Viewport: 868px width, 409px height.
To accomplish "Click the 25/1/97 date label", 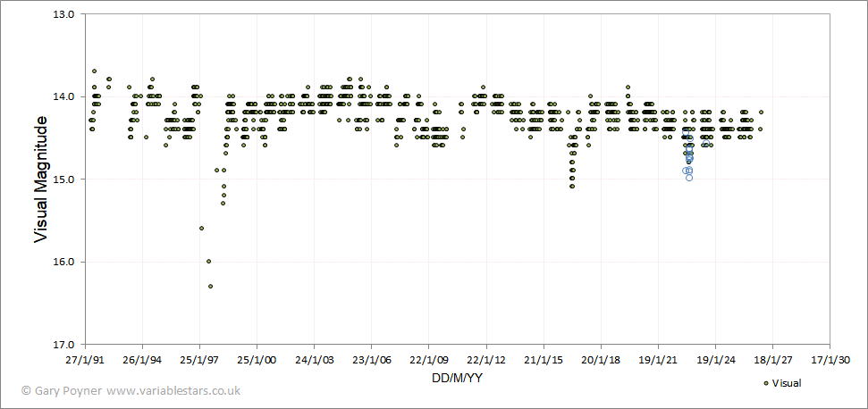I will coord(199,361).
